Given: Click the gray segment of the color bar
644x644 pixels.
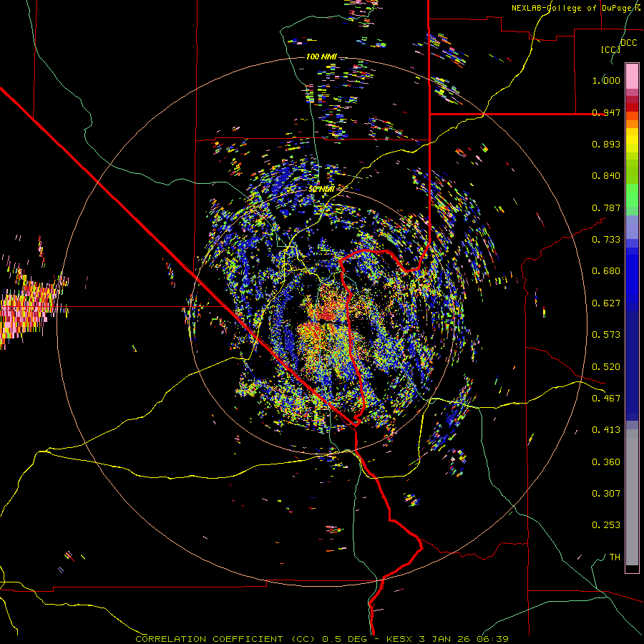Looking at the screenshot, I should [632, 497].
